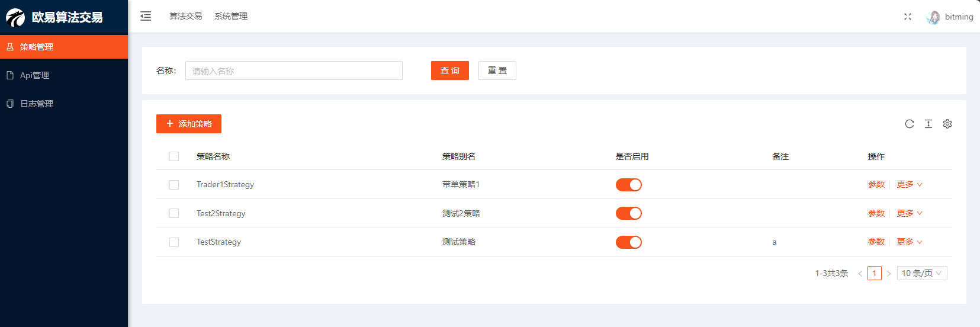The image size is (980, 327).
Task: Click the 欧易算法交易 logo icon
Action: tap(15, 17)
